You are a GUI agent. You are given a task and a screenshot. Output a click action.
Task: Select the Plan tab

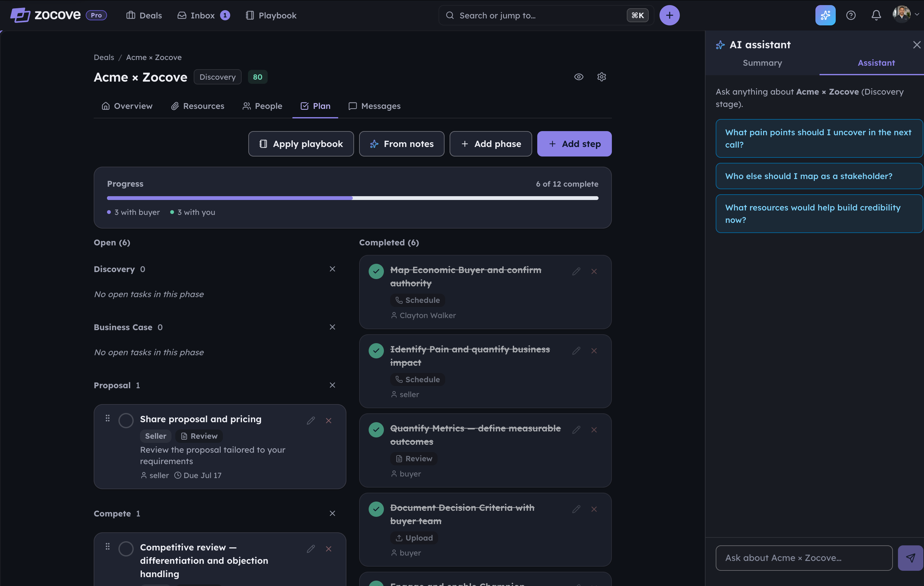[x=315, y=106]
